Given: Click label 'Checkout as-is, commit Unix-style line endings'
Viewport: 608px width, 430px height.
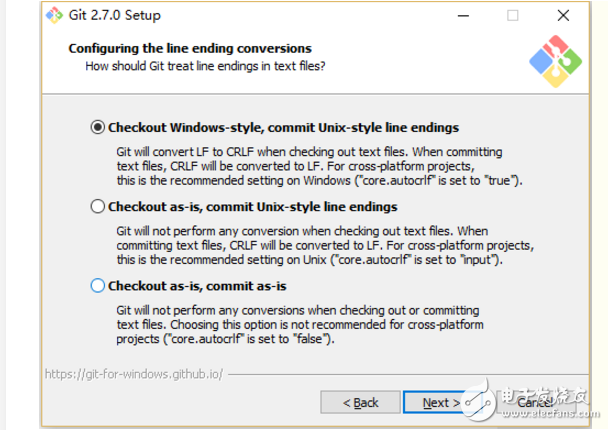Looking at the screenshot, I should 252,207.
